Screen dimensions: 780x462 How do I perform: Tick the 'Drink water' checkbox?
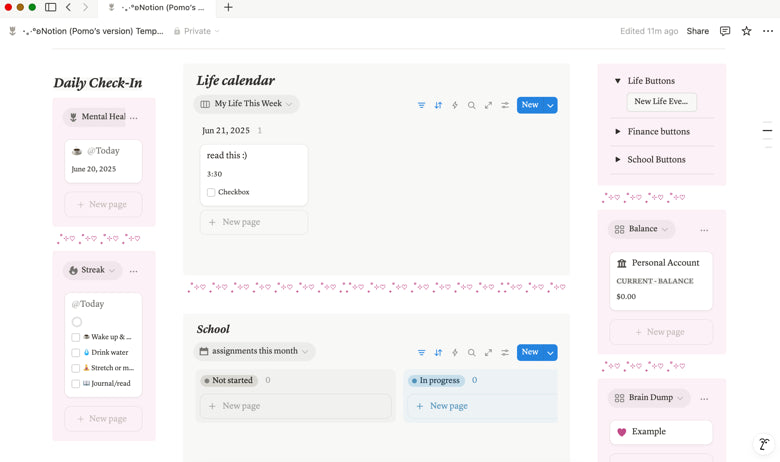[76, 353]
